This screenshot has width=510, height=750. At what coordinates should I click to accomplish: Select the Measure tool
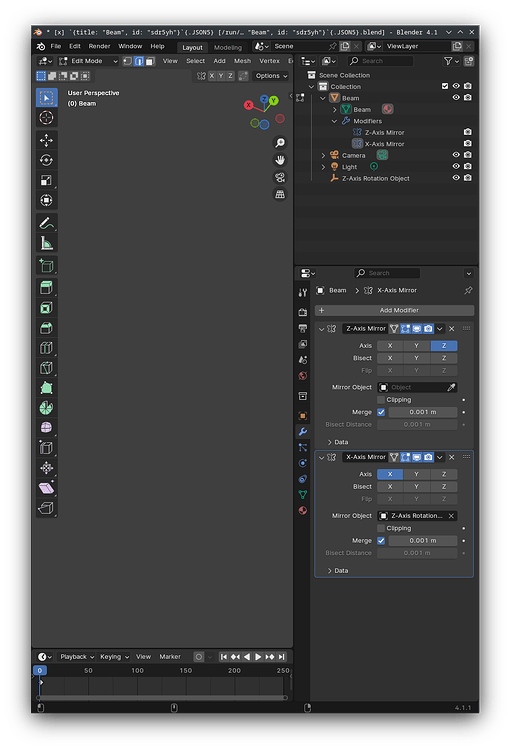click(46, 243)
